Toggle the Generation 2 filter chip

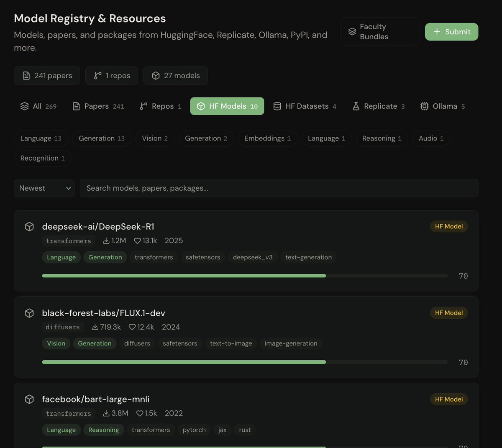click(206, 138)
